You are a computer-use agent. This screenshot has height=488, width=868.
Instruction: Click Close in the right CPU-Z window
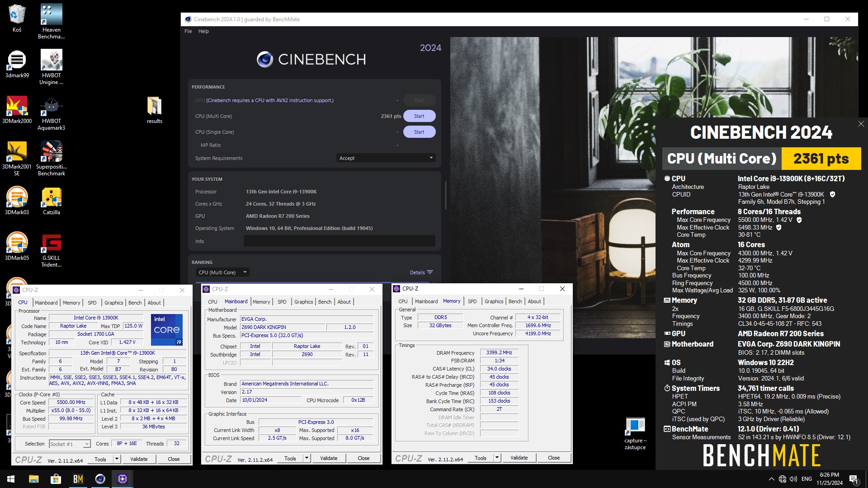554,458
